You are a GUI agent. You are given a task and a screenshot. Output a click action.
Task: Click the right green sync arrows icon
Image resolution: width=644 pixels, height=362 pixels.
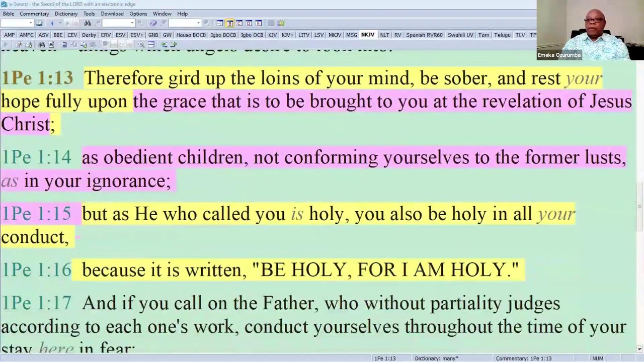tap(174, 44)
